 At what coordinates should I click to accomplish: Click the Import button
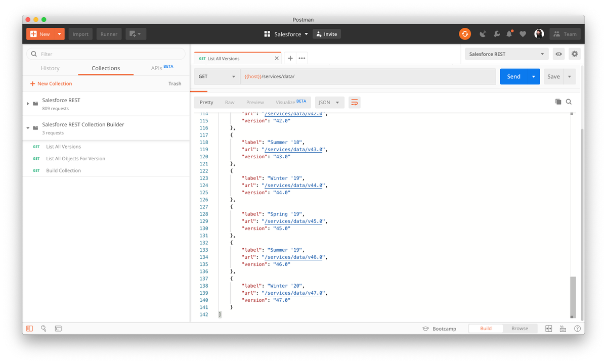pos(80,34)
